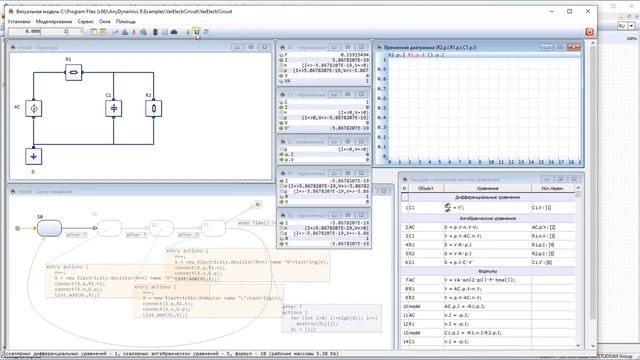Viewport: 640px width, 360px height.
Task: Minimize the AC variables window
Action: click(x=334, y=47)
